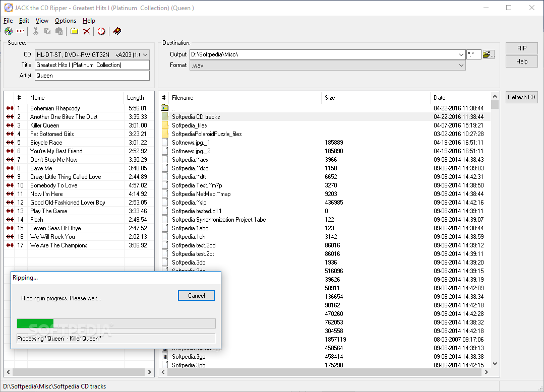The image size is (544, 392).
Task: Click the RIP button on the right
Action: pyautogui.click(x=521, y=48)
